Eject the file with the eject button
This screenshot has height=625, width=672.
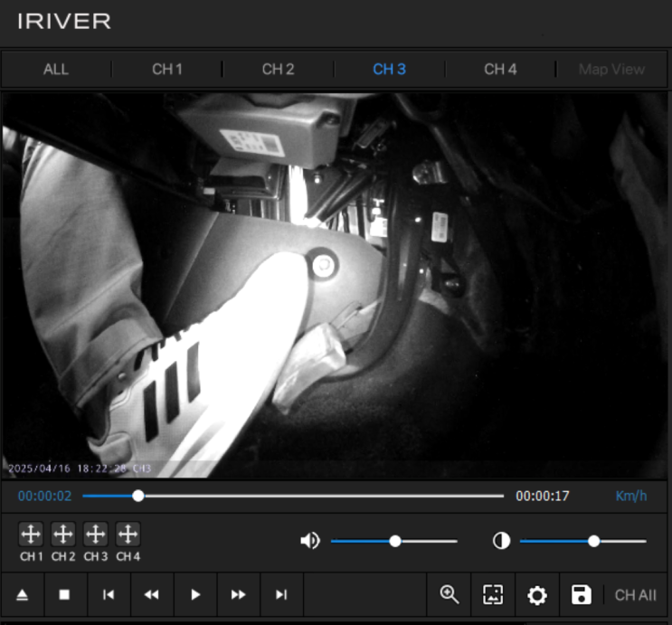click(x=23, y=595)
